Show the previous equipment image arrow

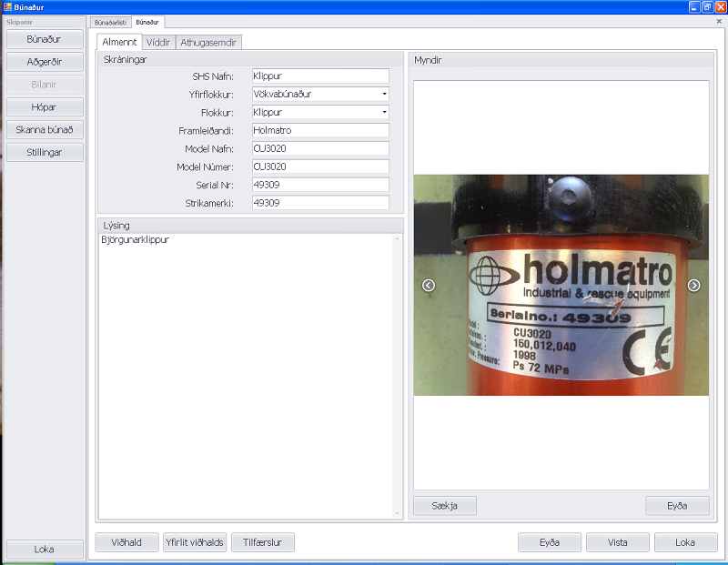(429, 286)
